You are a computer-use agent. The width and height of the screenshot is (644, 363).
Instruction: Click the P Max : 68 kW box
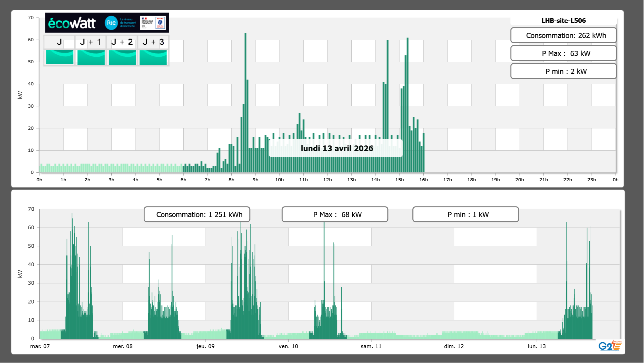click(x=335, y=214)
